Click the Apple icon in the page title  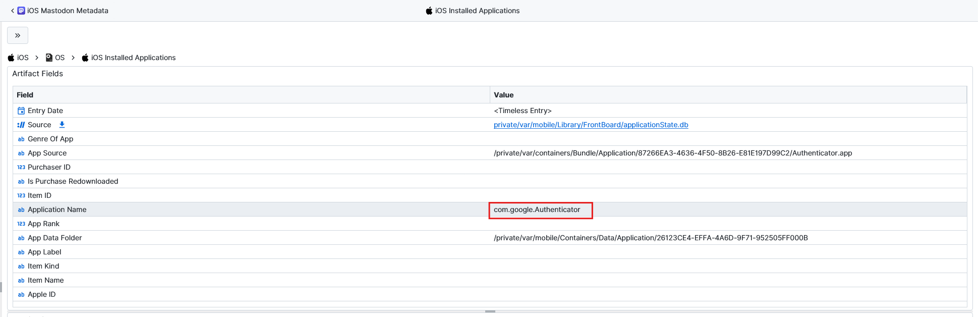pyautogui.click(x=429, y=11)
